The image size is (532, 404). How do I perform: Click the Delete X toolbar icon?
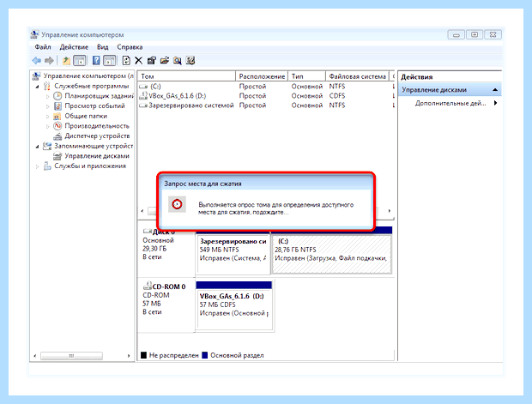pyautogui.click(x=138, y=61)
